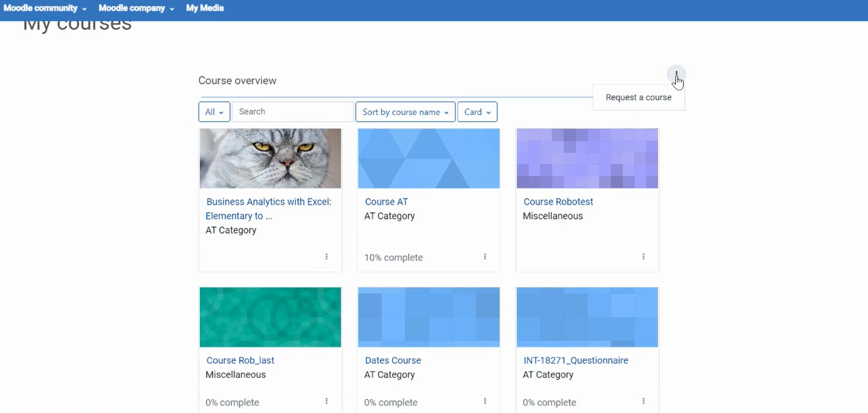Open Course overview block actions menu icon

point(676,74)
